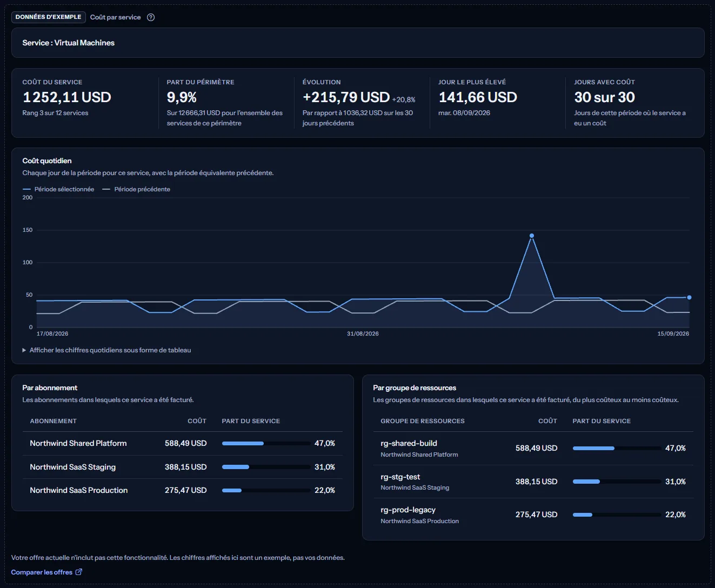This screenshot has height=588, width=715.
Task: Select the "rg-prod-legacy" resource group
Action: (408, 510)
